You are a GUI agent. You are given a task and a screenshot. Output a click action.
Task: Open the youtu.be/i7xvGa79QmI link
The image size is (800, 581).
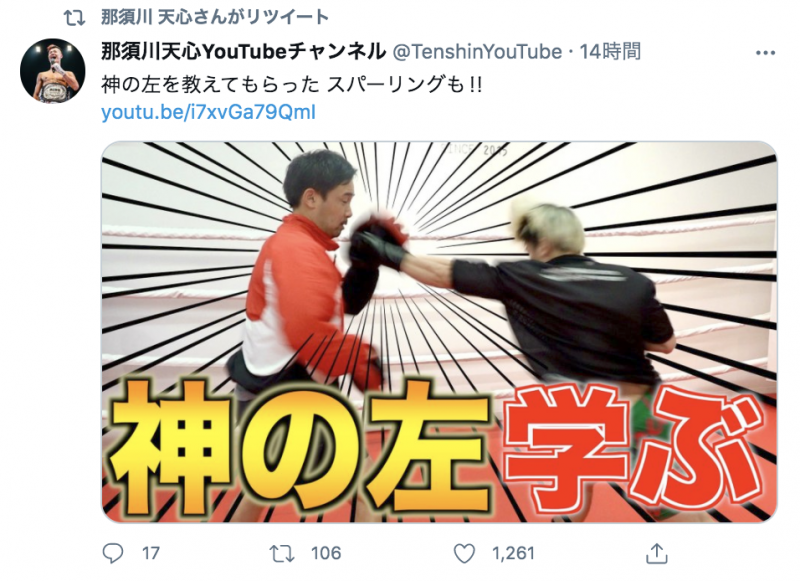(208, 112)
